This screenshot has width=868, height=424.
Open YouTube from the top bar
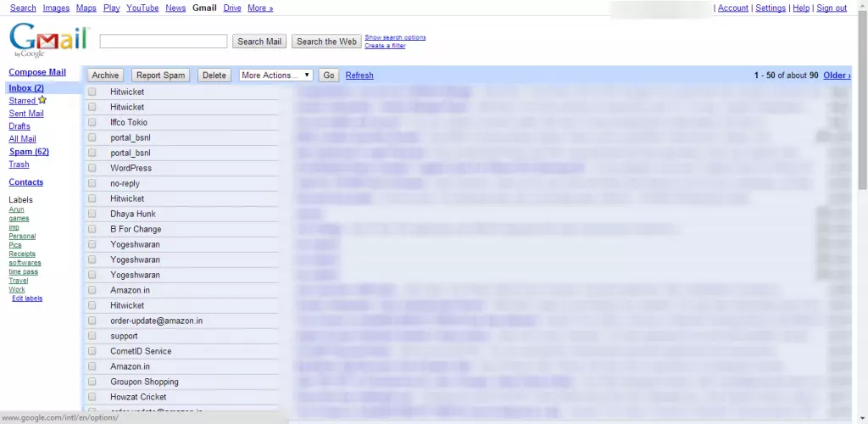pyautogui.click(x=142, y=8)
